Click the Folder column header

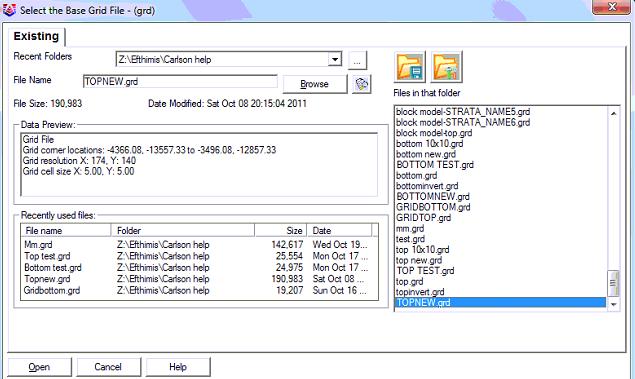coord(183,231)
